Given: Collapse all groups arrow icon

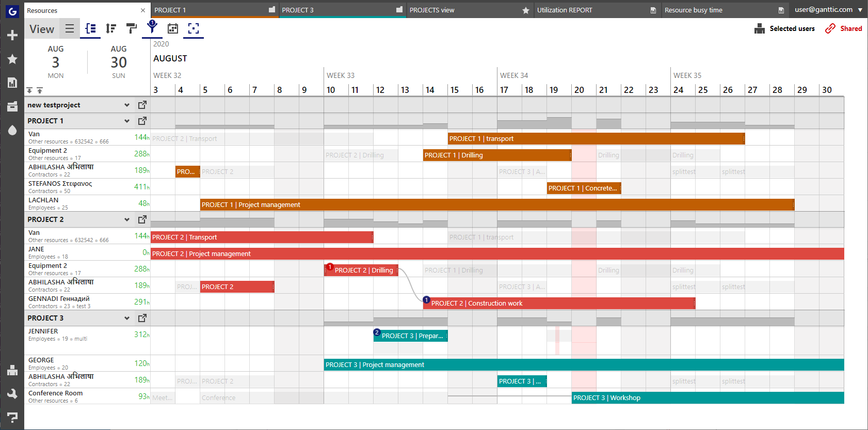Looking at the screenshot, I should pyautogui.click(x=40, y=90).
